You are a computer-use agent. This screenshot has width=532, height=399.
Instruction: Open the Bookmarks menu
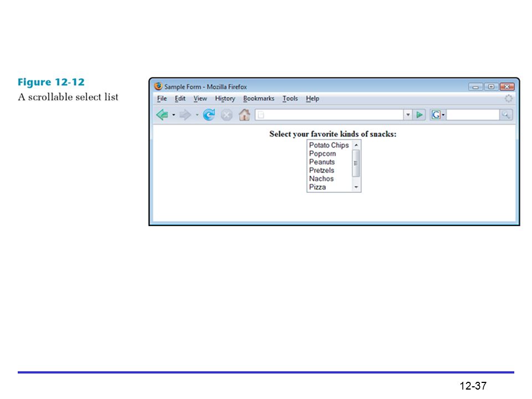259,99
